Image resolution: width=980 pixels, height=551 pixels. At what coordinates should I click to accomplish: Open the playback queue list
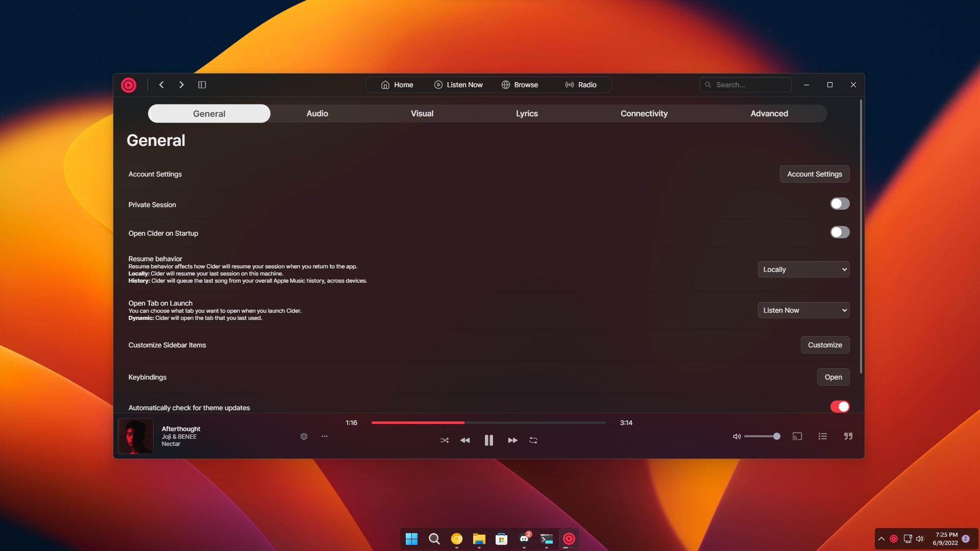tap(823, 436)
